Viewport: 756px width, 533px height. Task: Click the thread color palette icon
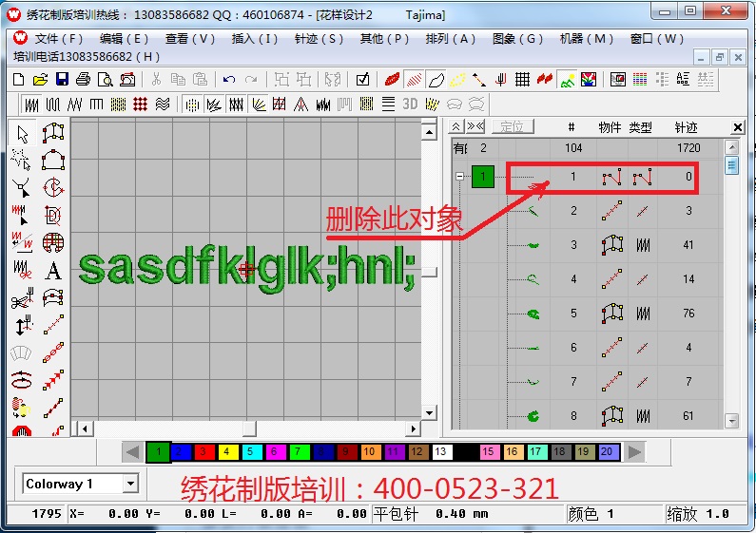click(640, 80)
